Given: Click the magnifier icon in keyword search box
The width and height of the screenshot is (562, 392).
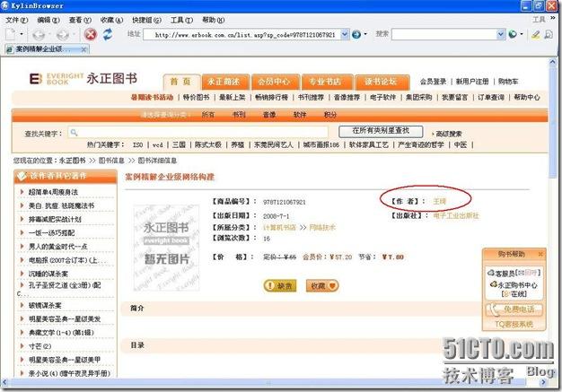Looking at the screenshot, I should click(74, 133).
